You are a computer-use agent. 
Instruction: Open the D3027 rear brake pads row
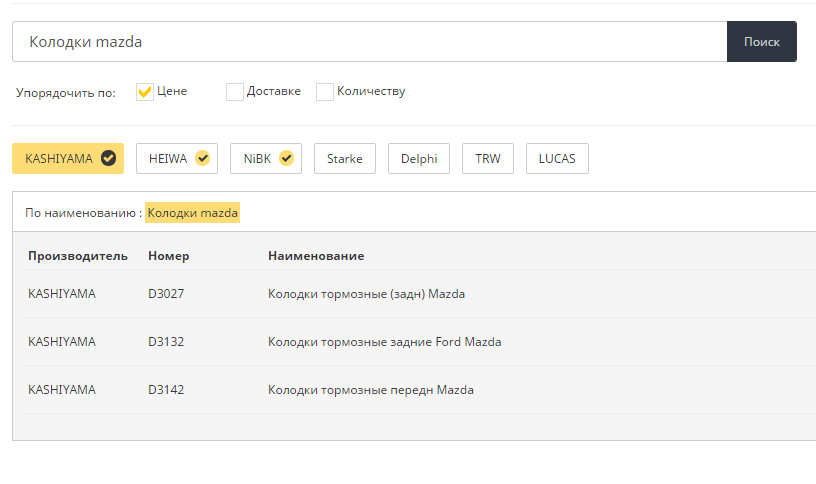tap(419, 294)
